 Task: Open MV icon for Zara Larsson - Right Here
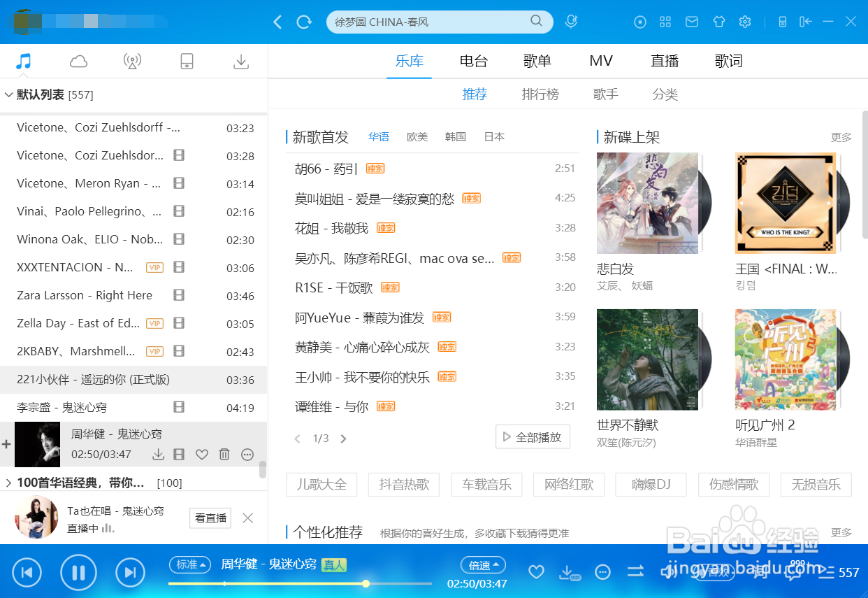click(x=179, y=295)
